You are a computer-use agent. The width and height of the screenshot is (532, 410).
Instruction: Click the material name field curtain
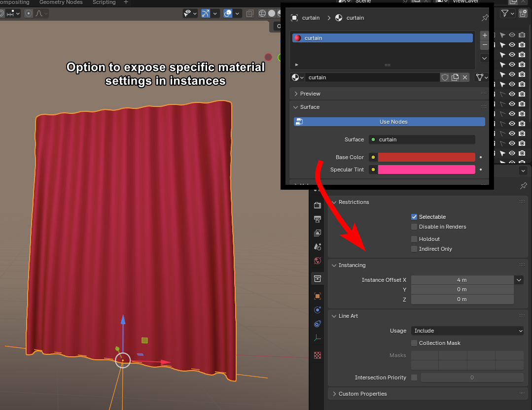pos(372,77)
